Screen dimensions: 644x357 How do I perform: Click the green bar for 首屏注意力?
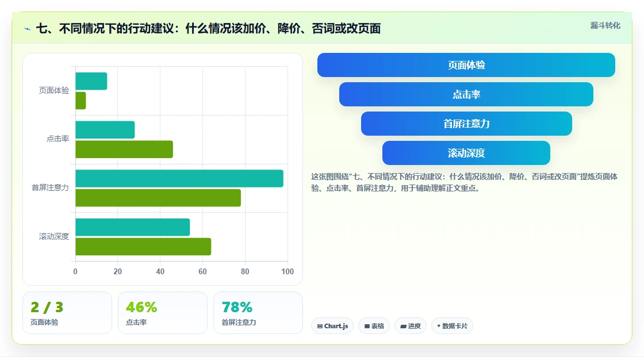(158, 198)
